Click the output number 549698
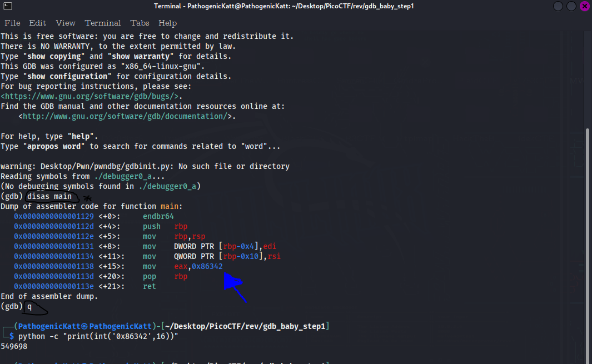Image resolution: width=592 pixels, height=364 pixels. click(x=14, y=346)
